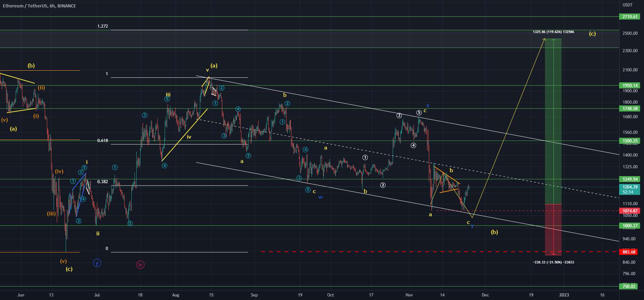Click the blue w wave label
Screen dimensions: 644x300
coord(320,197)
